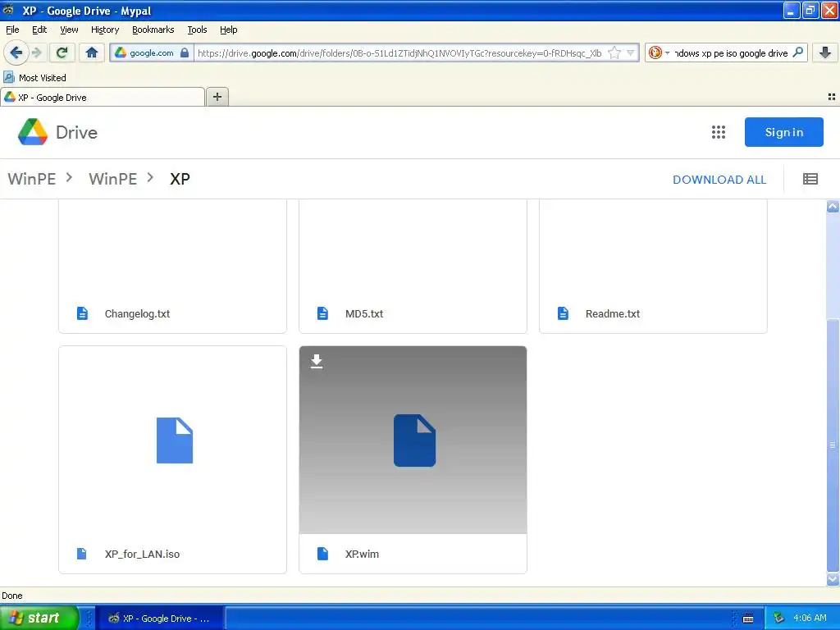Bookmark this page with the star icon
The height and width of the screenshot is (630, 840).
pyautogui.click(x=614, y=53)
